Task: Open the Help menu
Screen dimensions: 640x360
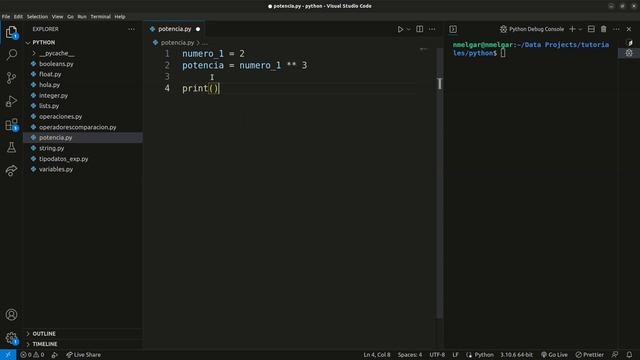Action: click(x=120, y=17)
